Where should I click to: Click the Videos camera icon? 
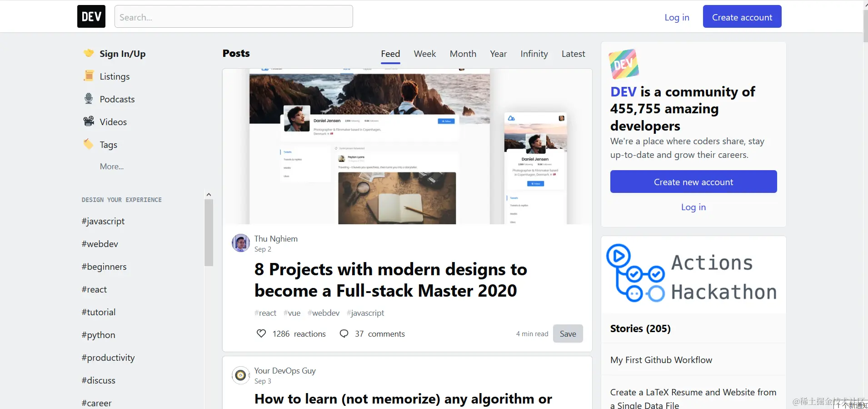(x=89, y=121)
